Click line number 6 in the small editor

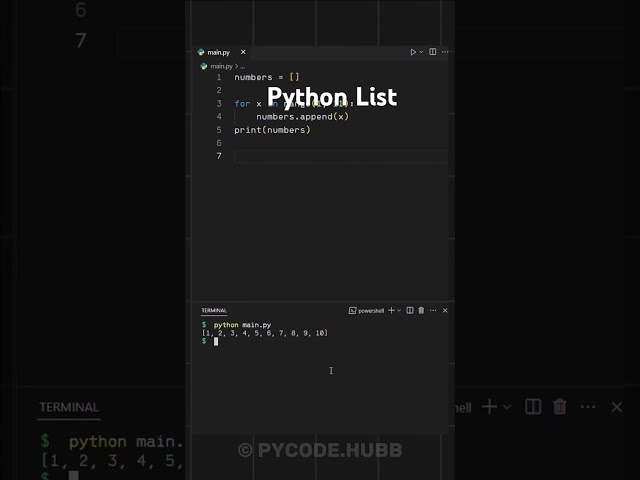(x=219, y=143)
